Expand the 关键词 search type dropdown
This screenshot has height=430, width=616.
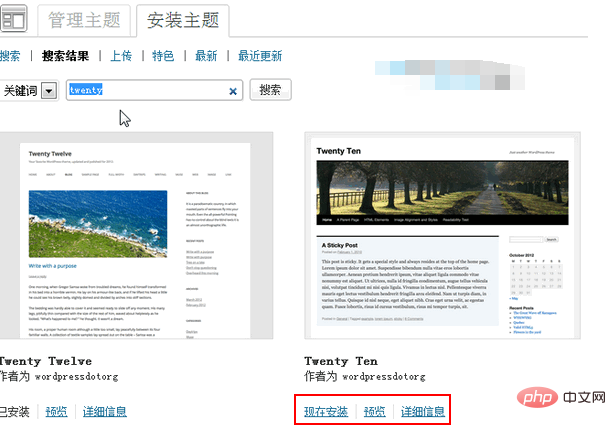pyautogui.click(x=48, y=90)
